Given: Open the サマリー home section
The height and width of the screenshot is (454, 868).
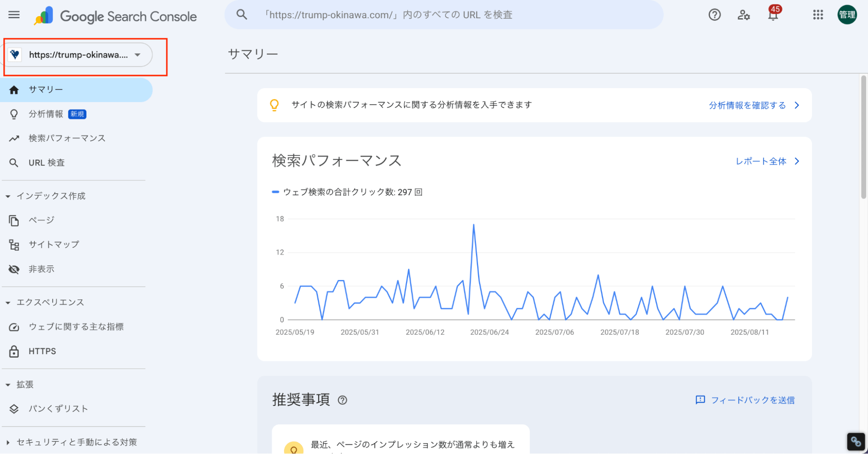Looking at the screenshot, I should point(45,89).
